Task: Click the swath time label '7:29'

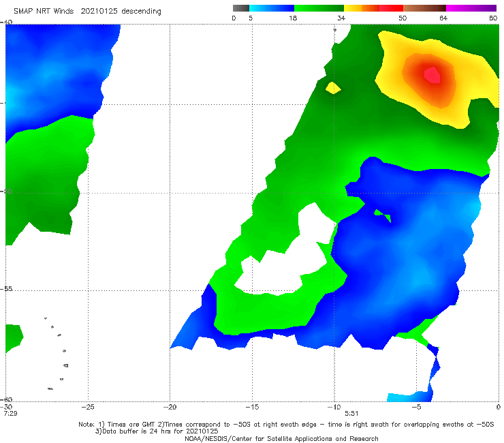Action: [x=10, y=413]
